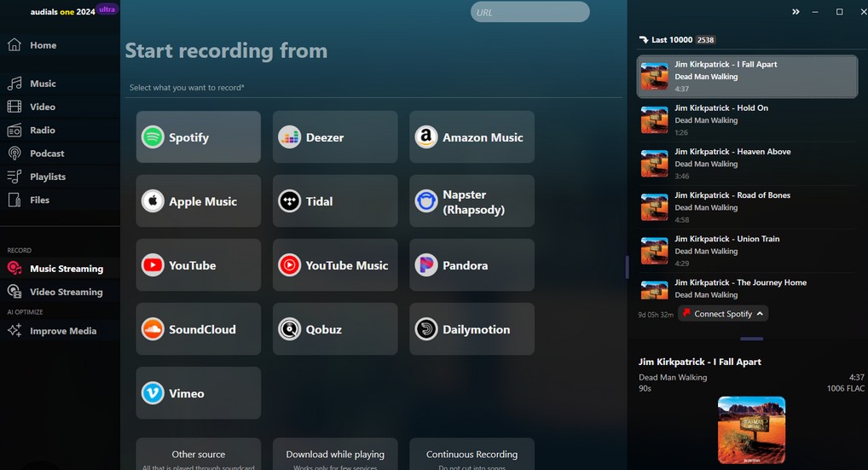Collapse side panel with double-arrow icon

pyautogui.click(x=796, y=12)
